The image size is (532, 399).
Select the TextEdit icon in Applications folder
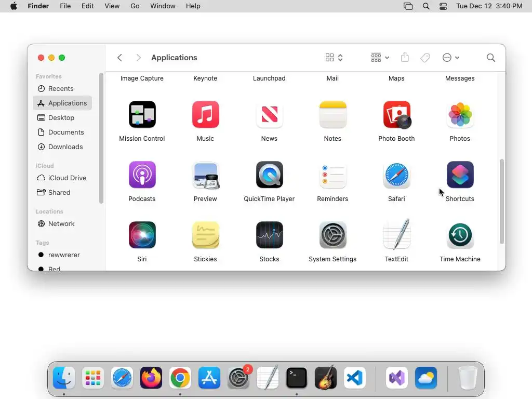(x=396, y=234)
